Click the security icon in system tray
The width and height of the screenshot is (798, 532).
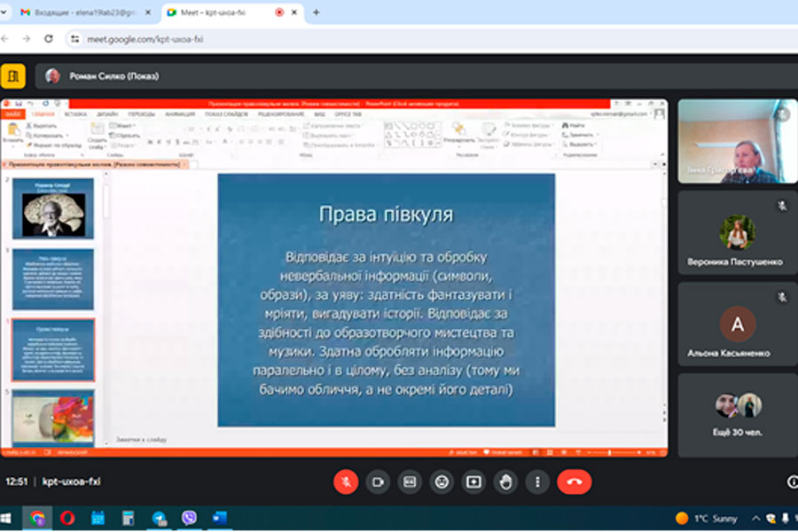click(x=771, y=519)
